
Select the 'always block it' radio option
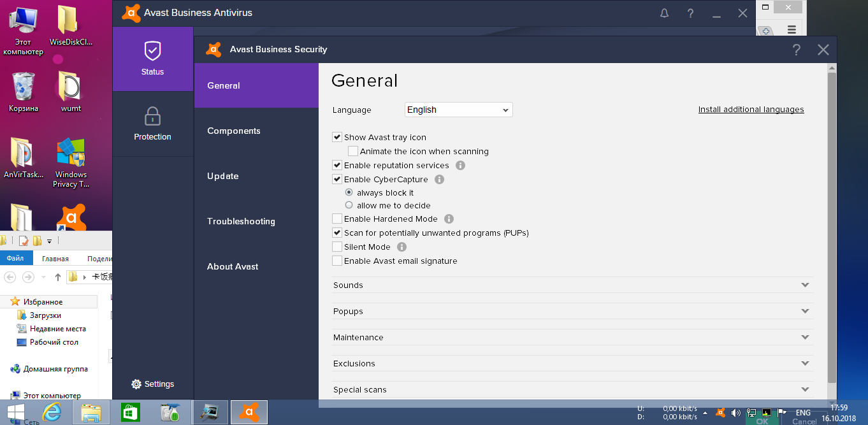click(349, 192)
